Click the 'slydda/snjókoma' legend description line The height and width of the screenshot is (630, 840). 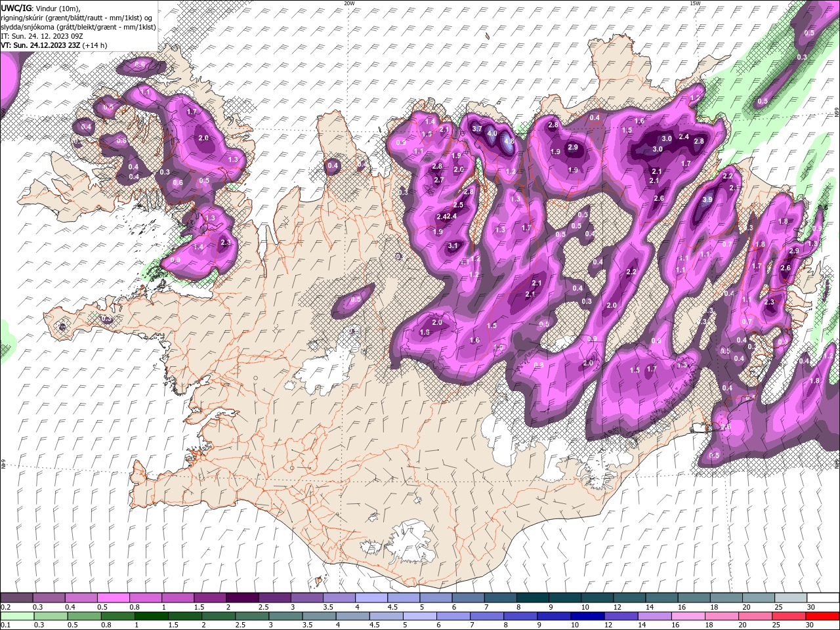(78, 27)
